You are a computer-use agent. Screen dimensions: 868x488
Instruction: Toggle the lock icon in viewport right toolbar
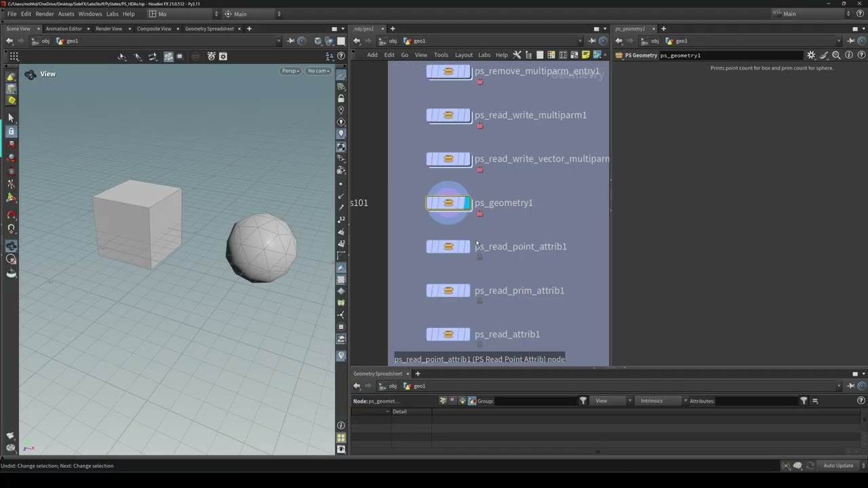[340, 98]
